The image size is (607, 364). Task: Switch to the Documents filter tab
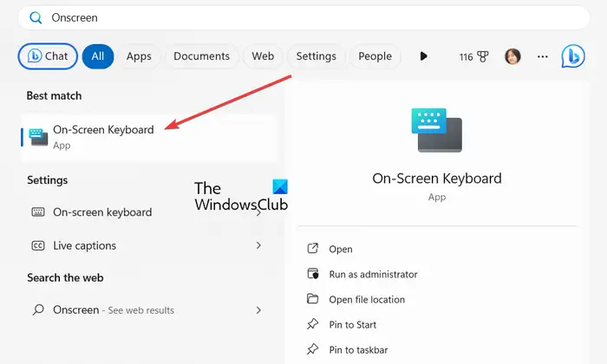pos(201,56)
